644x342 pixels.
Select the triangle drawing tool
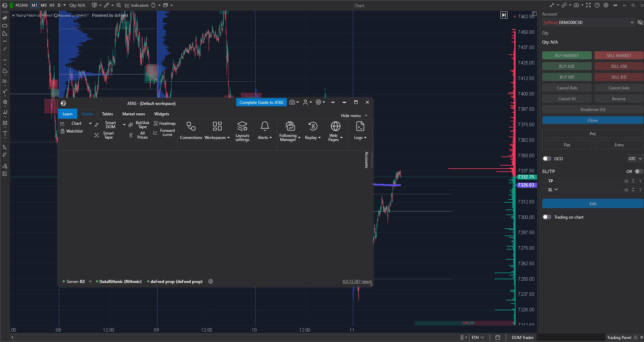pos(5,34)
